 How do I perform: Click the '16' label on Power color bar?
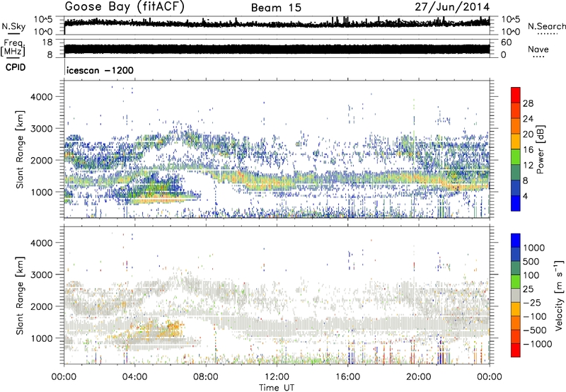528,150
